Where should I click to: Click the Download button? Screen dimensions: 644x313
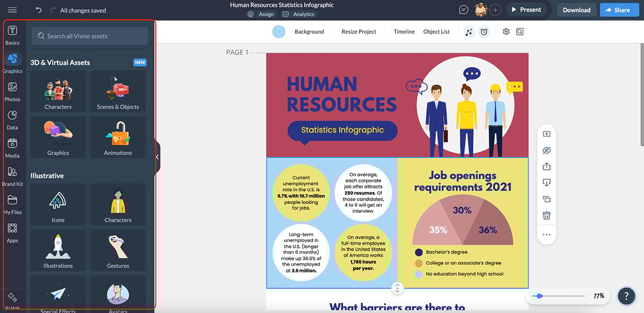[x=576, y=9]
